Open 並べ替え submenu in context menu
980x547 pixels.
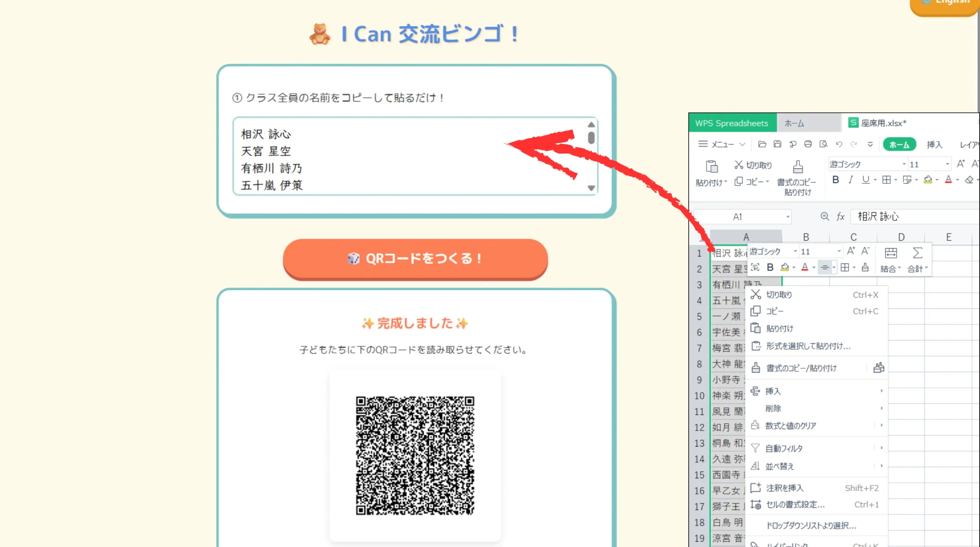(x=816, y=466)
